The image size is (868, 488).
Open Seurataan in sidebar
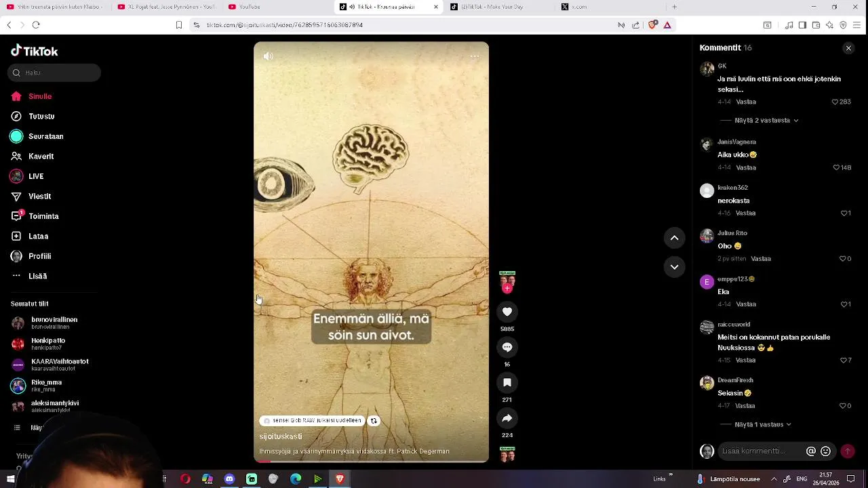point(37,136)
